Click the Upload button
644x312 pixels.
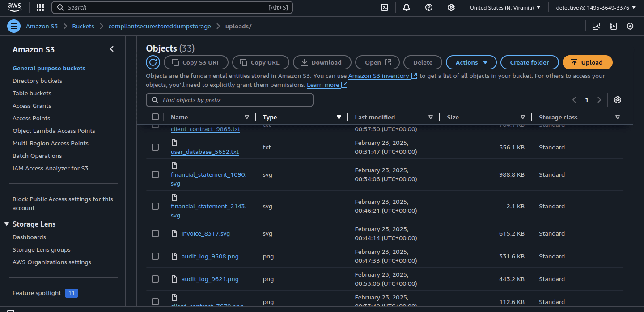tap(587, 62)
